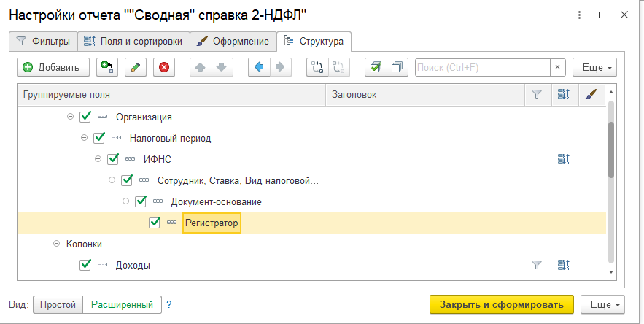Click the group fields icon after Добавить
The image size is (644, 324).
pos(107,67)
